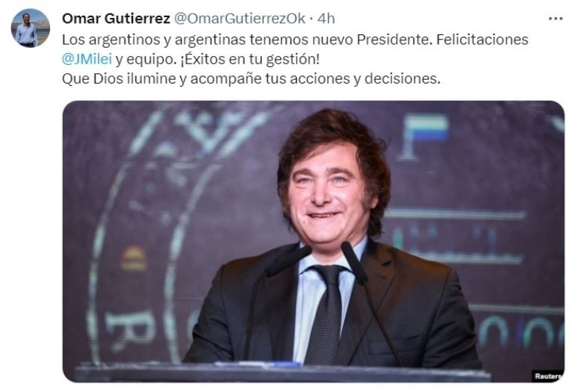Click the Reuters credit label on the photo

547,376
